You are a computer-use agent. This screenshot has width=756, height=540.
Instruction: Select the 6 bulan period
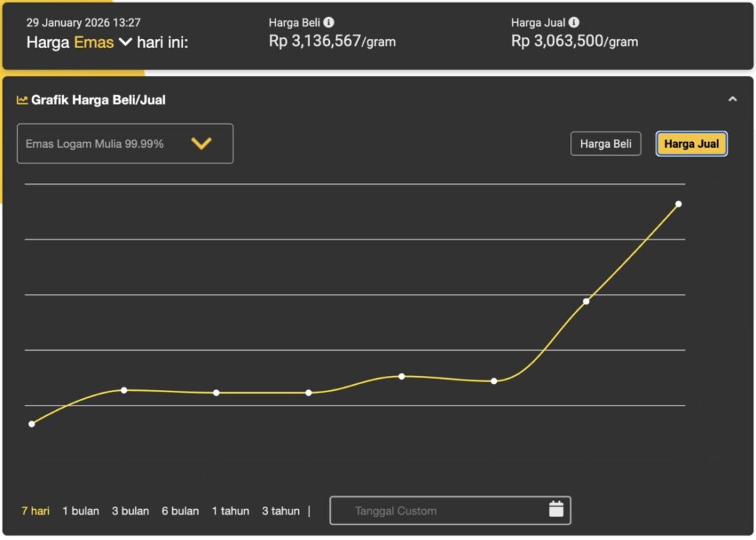179,510
